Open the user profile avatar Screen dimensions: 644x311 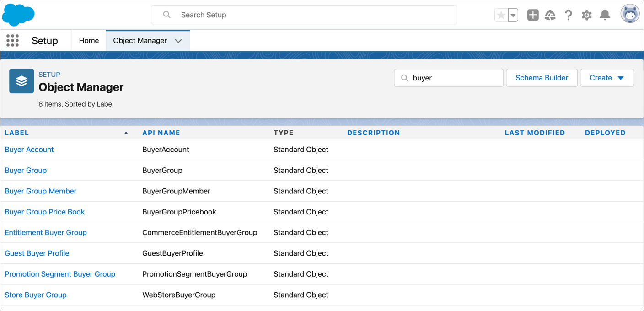click(630, 14)
